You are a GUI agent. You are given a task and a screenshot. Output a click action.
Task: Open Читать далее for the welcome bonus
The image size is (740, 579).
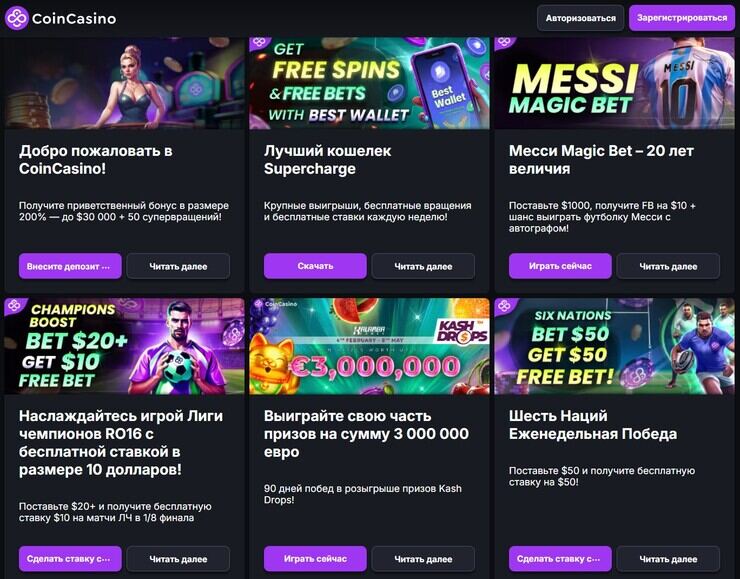(x=178, y=266)
